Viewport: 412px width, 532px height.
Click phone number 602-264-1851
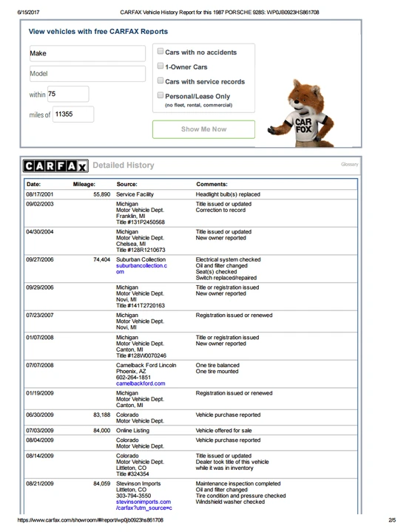click(133, 378)
